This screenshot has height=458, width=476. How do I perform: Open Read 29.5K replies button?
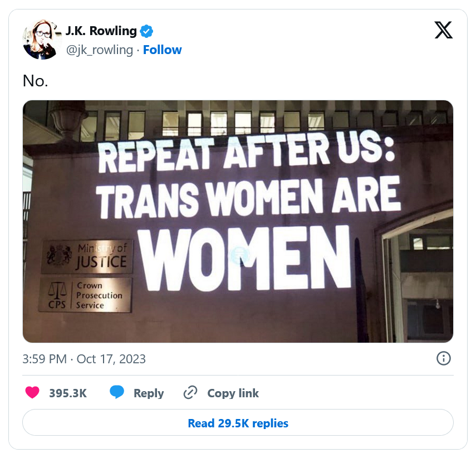238,423
